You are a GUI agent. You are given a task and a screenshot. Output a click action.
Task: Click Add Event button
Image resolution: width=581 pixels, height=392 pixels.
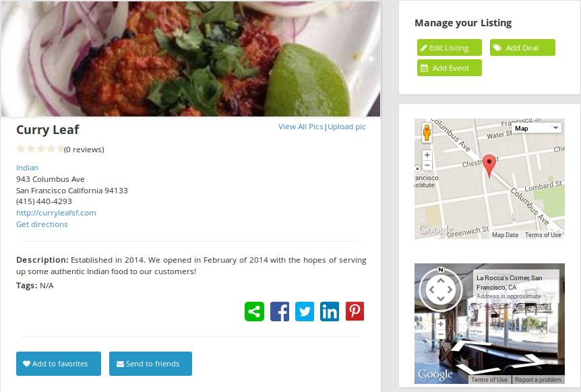coord(450,68)
